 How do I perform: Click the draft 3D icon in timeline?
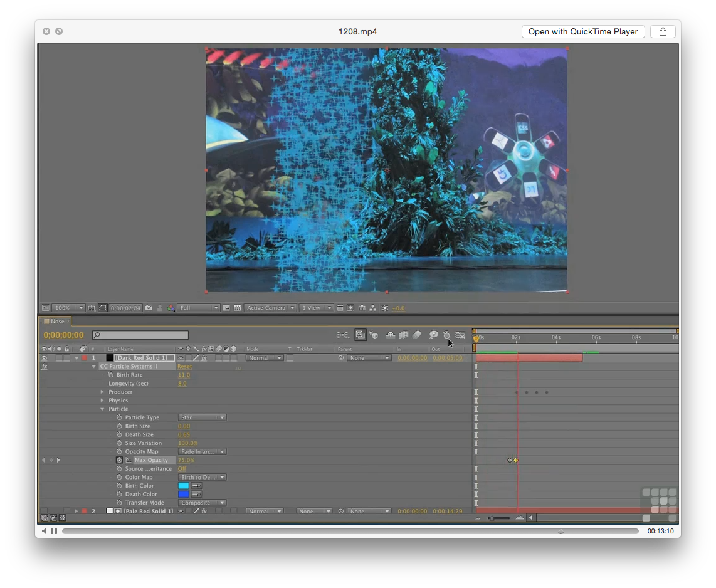click(374, 335)
